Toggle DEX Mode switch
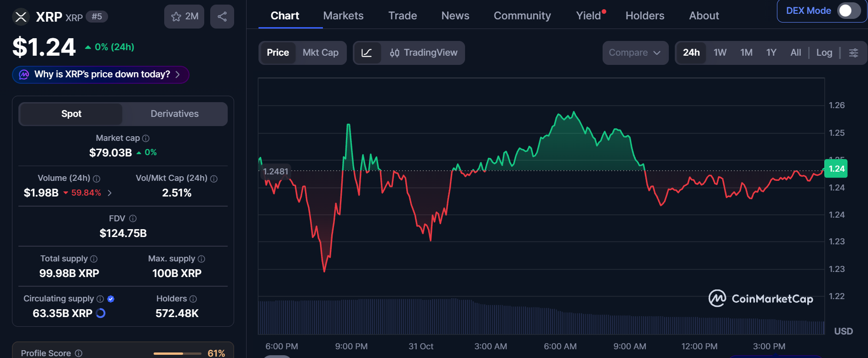Screen dimensions: 868x358 click(849, 11)
